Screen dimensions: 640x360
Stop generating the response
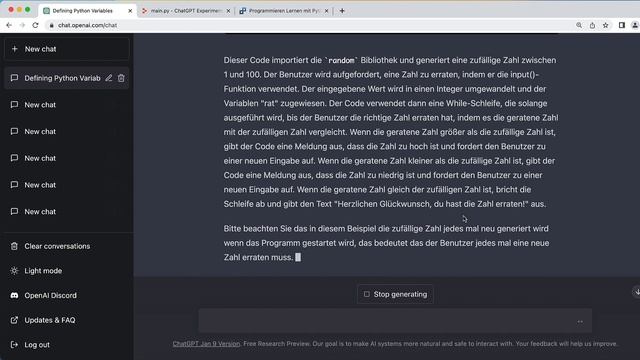click(x=395, y=294)
